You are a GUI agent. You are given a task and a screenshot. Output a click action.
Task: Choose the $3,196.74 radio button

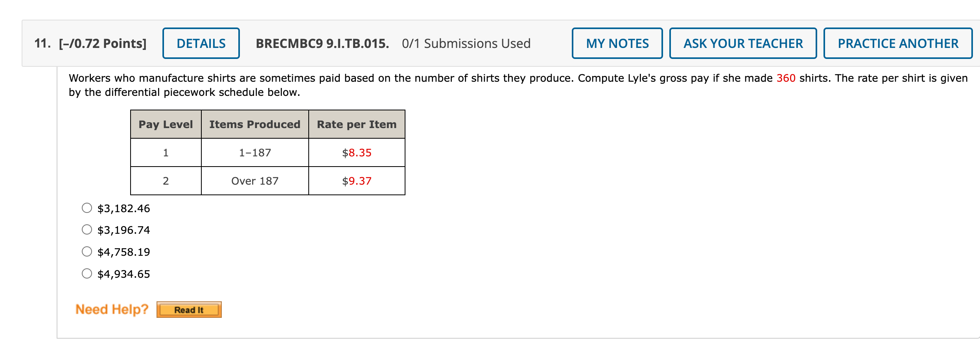click(x=87, y=229)
